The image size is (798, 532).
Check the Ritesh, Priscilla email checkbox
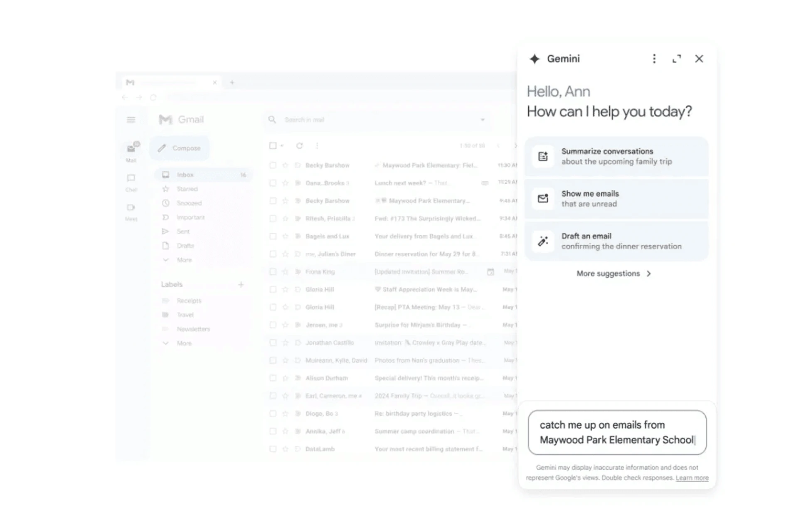pos(273,218)
